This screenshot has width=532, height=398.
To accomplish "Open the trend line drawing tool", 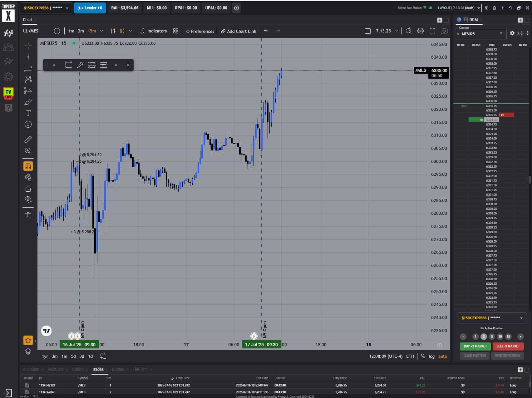I will 28,57.
